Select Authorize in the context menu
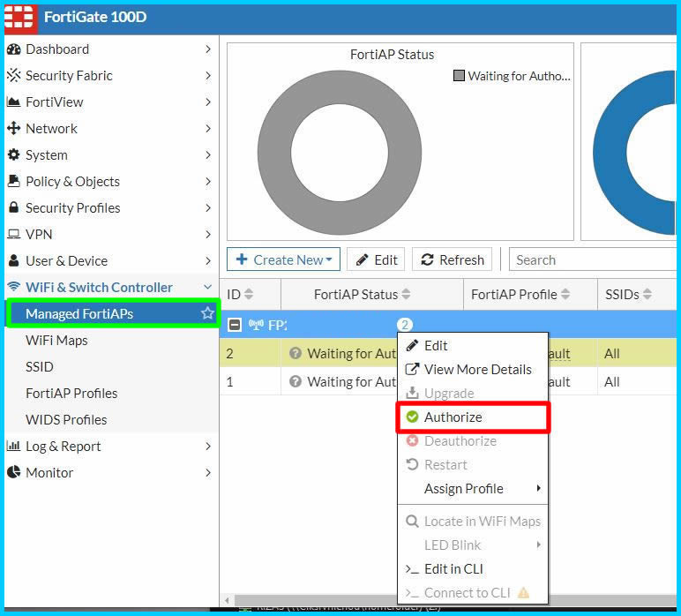This screenshot has width=681, height=616. 473,417
